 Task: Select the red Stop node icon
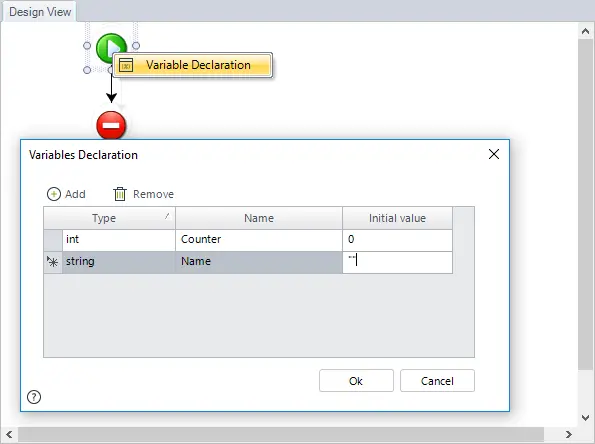pos(111,125)
